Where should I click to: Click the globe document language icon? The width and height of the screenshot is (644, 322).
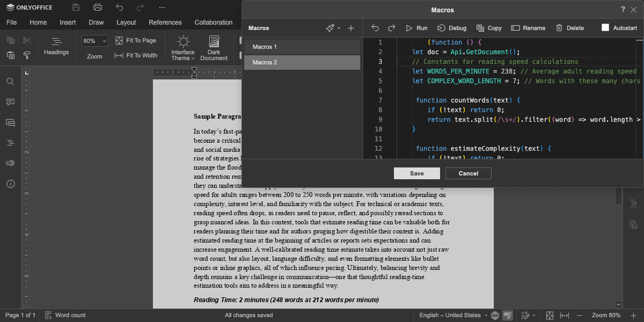495,315
